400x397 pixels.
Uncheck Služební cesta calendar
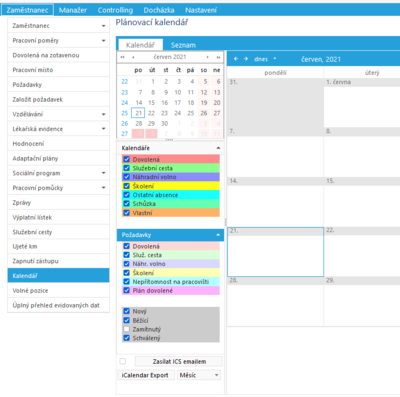pyautogui.click(x=127, y=168)
